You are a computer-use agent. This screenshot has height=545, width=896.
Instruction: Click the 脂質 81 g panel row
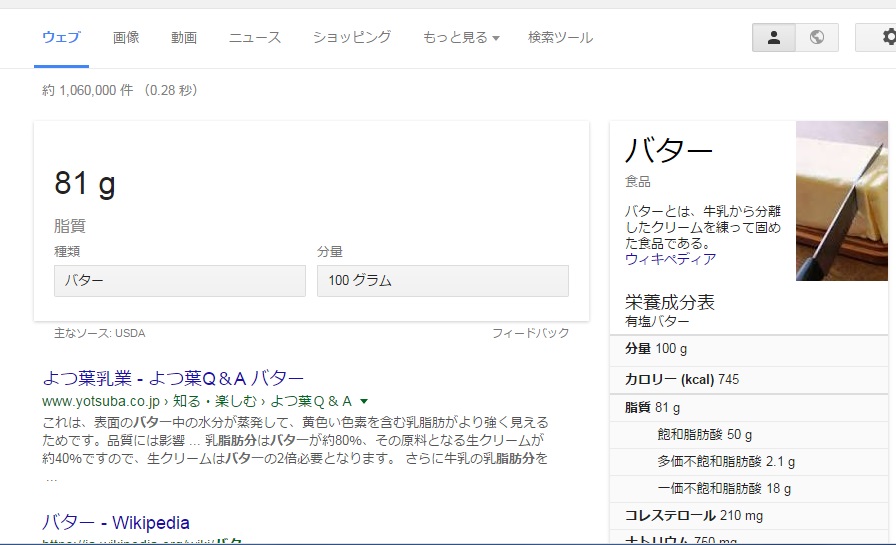749,407
